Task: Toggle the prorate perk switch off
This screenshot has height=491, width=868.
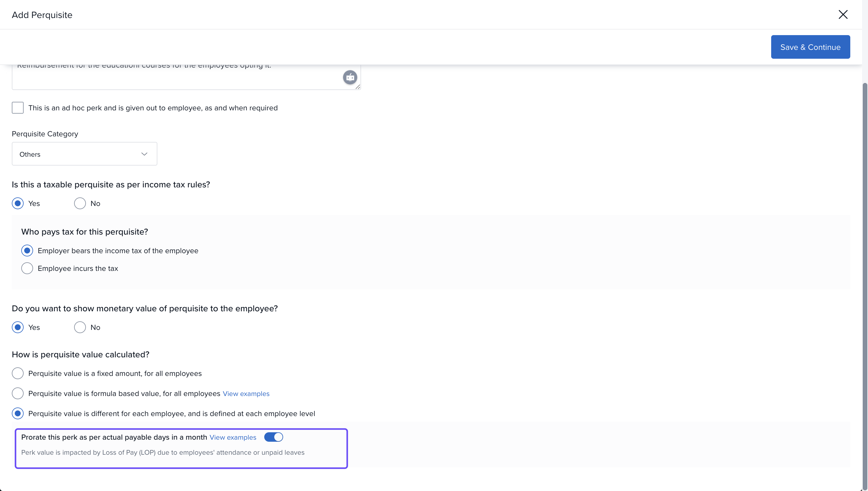Action: pyautogui.click(x=273, y=437)
